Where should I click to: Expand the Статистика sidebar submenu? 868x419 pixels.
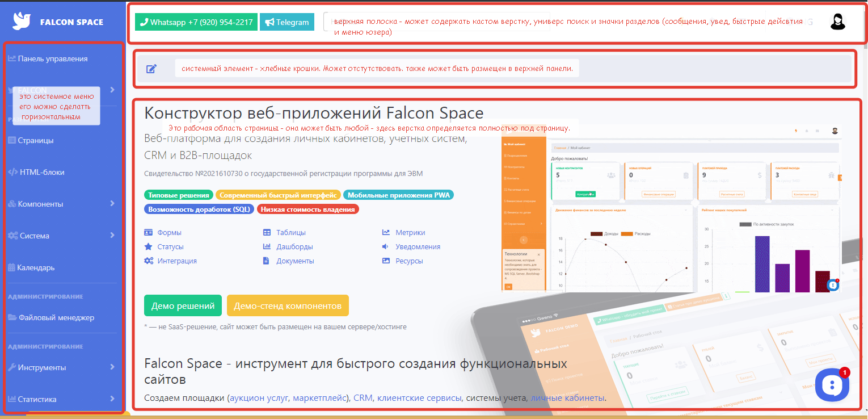(x=112, y=399)
